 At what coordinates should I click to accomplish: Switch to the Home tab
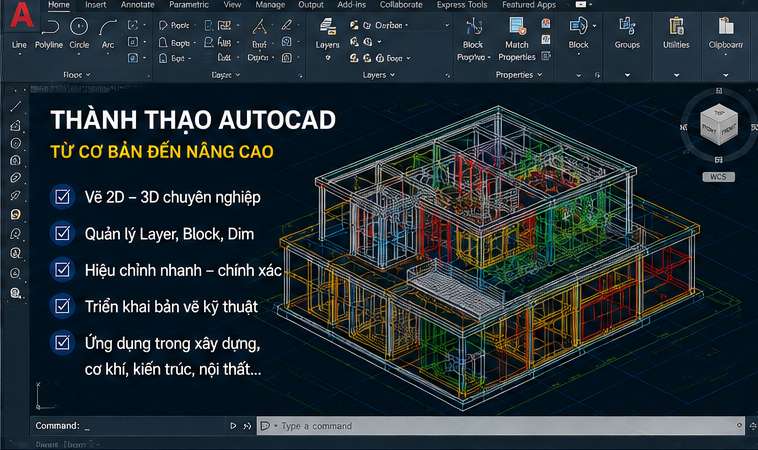coord(59,5)
